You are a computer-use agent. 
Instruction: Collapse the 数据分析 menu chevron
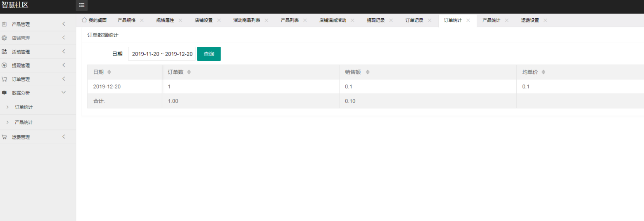click(64, 93)
